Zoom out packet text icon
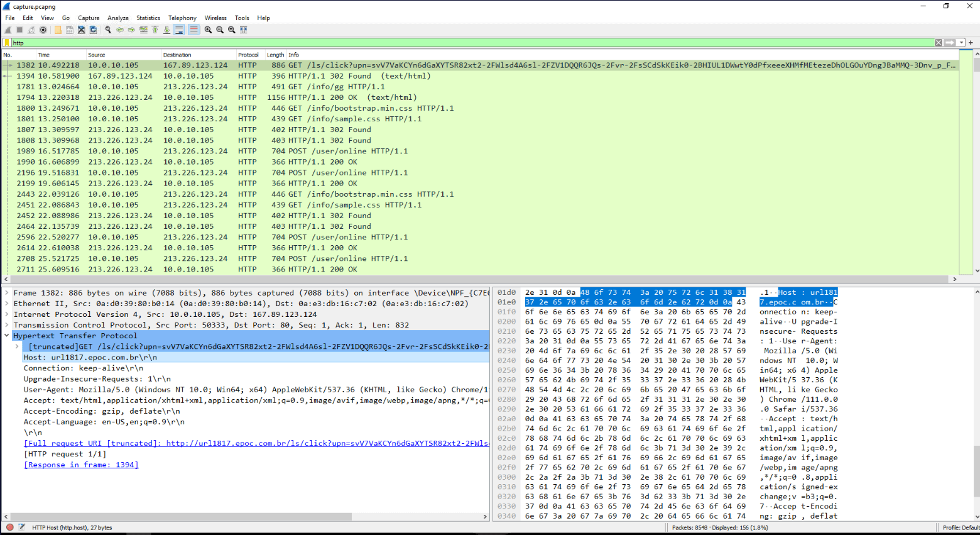This screenshot has height=535, width=980. point(220,30)
